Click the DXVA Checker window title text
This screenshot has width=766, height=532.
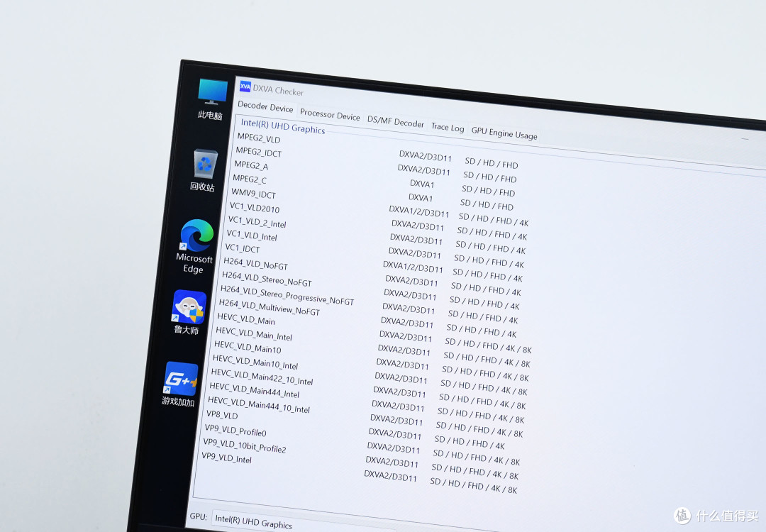pyautogui.click(x=278, y=90)
